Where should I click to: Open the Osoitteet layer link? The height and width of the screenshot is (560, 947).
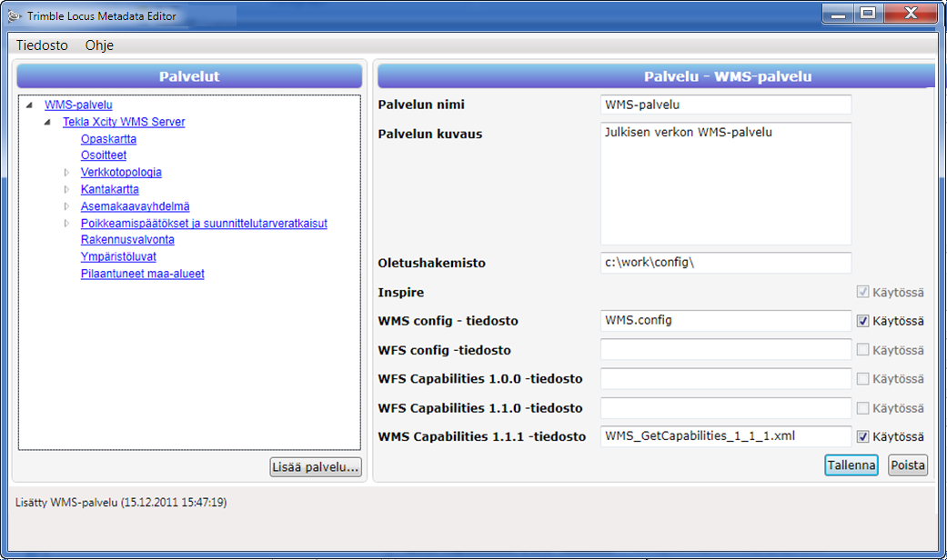[104, 155]
